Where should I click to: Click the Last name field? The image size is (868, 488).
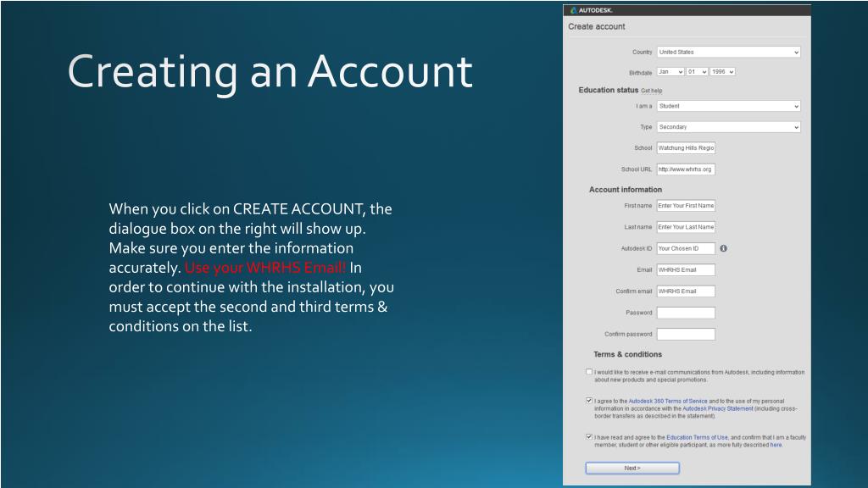pos(686,227)
